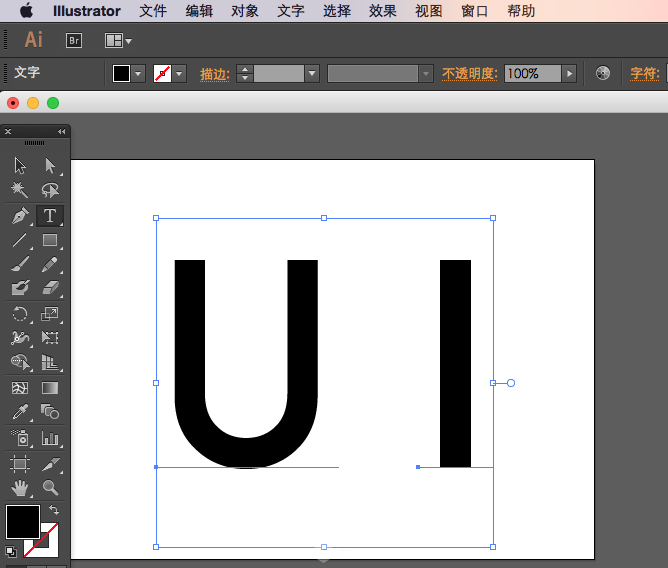Select the Blend tool

[x=50, y=412]
